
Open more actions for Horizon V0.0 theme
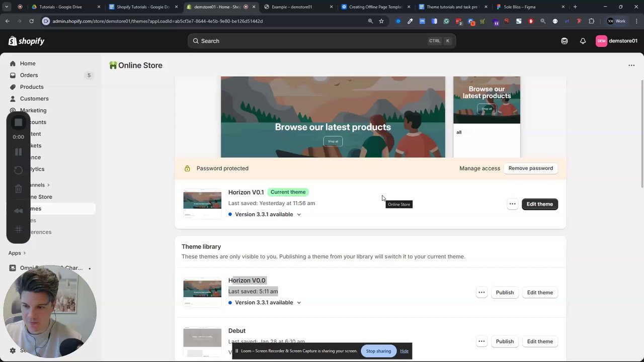481,293
